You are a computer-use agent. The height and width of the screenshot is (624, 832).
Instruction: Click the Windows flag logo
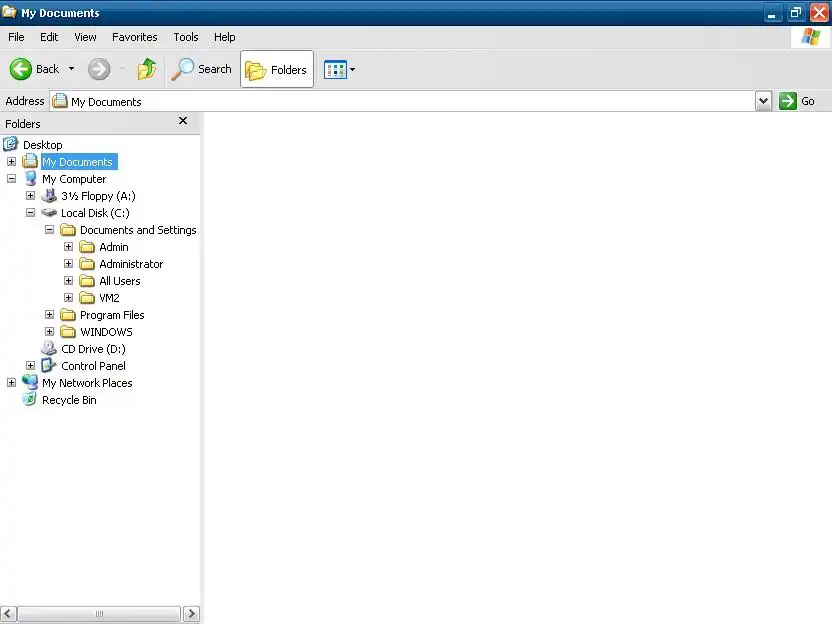(810, 37)
